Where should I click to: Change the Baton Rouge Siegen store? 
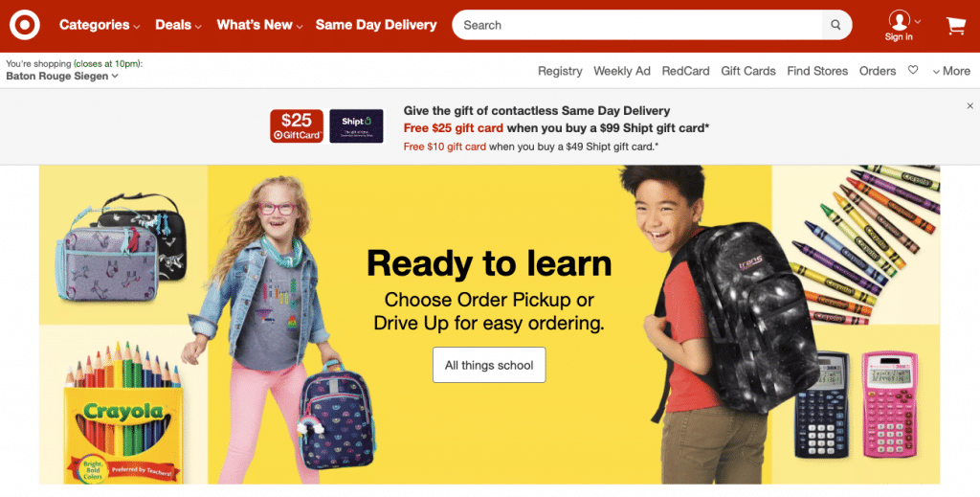pyautogui.click(x=62, y=77)
